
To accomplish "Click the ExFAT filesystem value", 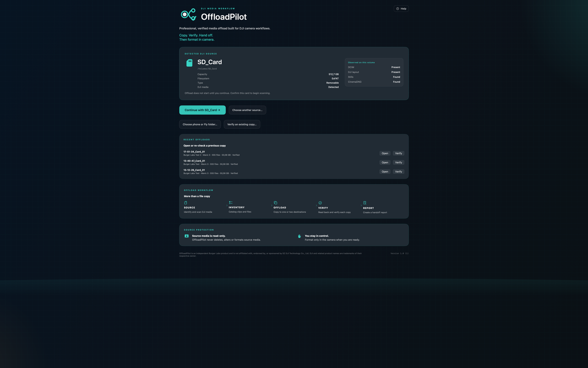I will pyautogui.click(x=335, y=79).
